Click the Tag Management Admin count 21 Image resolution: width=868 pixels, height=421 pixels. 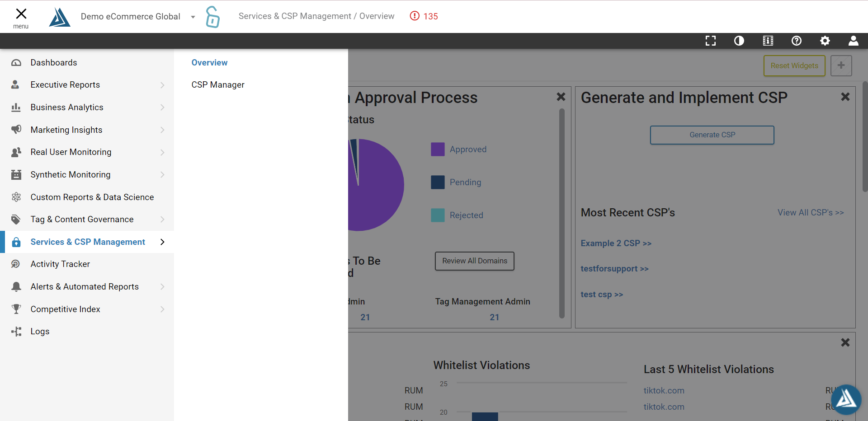(x=495, y=317)
